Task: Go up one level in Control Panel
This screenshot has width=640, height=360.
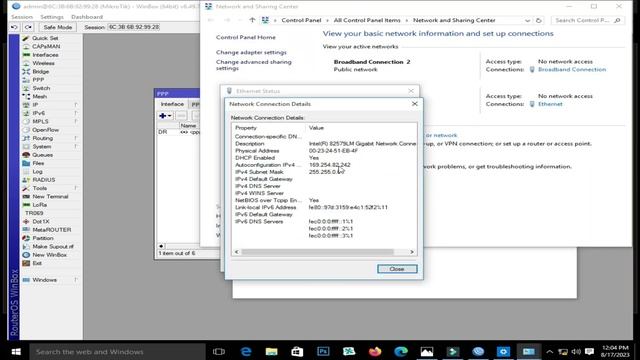Action: coord(252,20)
